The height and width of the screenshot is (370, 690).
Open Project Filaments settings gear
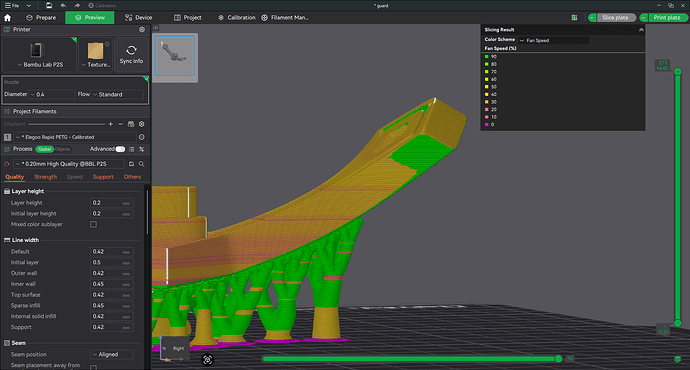pyautogui.click(x=142, y=124)
